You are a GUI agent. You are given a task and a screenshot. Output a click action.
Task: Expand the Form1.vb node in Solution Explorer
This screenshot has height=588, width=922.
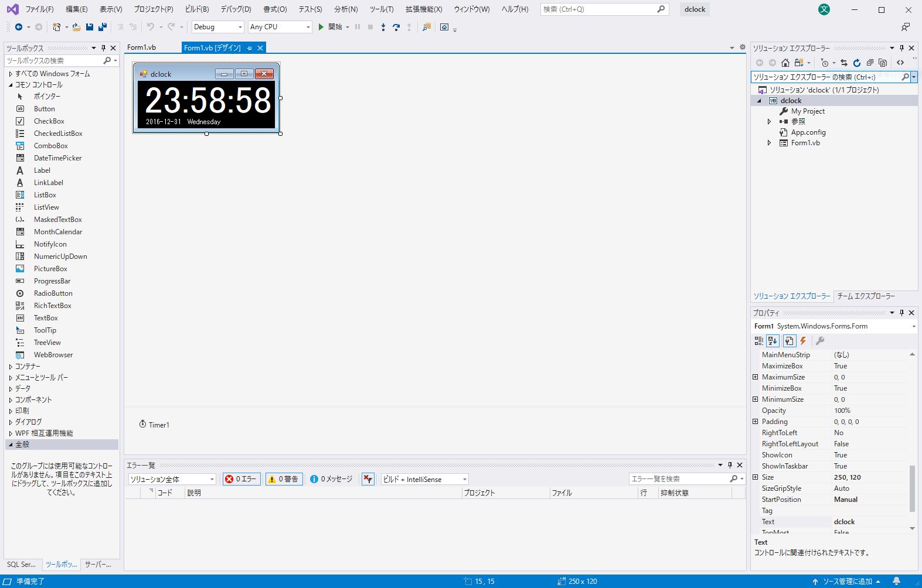click(769, 143)
